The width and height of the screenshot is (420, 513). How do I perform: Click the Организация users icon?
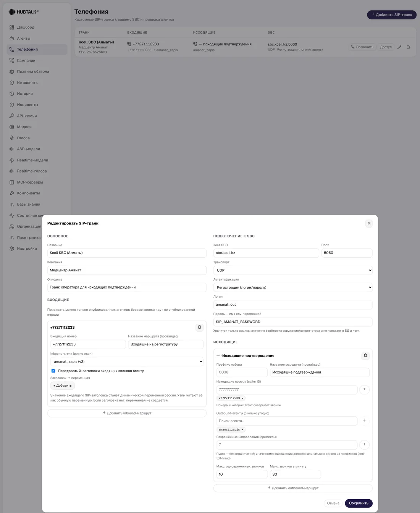point(12,227)
